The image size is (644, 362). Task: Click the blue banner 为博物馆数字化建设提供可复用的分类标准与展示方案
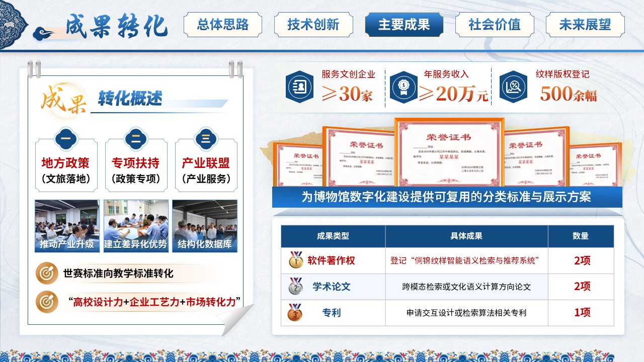point(447,197)
